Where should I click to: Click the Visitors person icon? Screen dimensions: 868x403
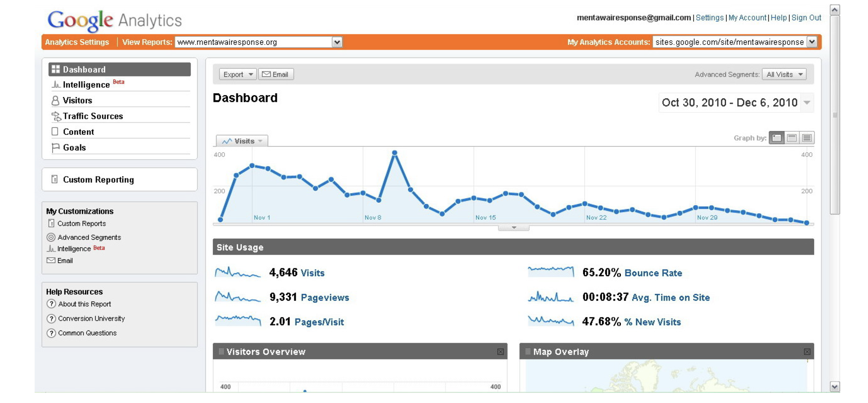[55, 101]
